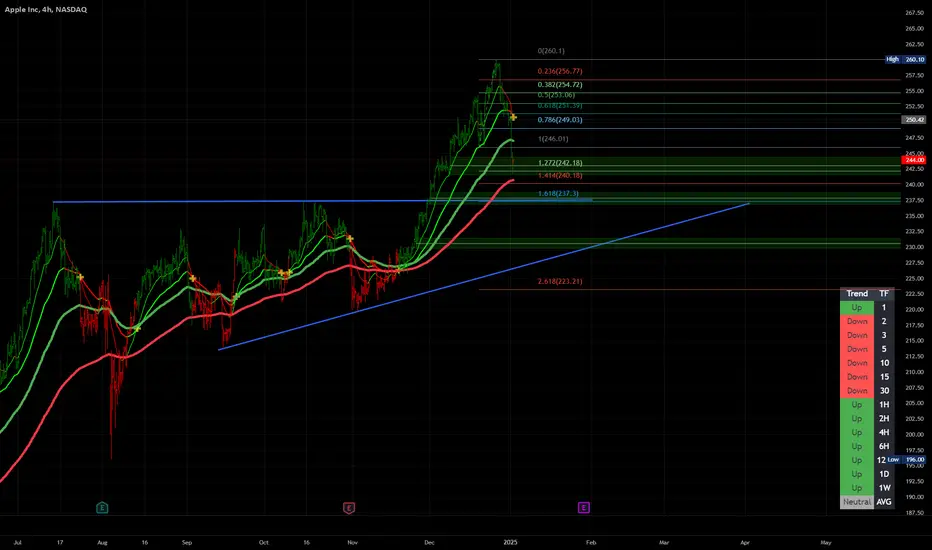Click the 200.00 price axis label
The height and width of the screenshot is (550, 932).
tap(914, 434)
